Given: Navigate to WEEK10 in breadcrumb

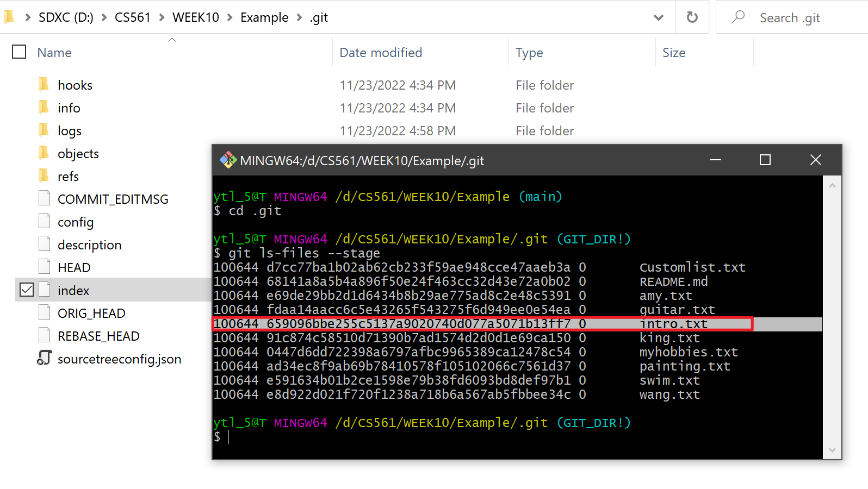Looking at the screenshot, I should 196,17.
